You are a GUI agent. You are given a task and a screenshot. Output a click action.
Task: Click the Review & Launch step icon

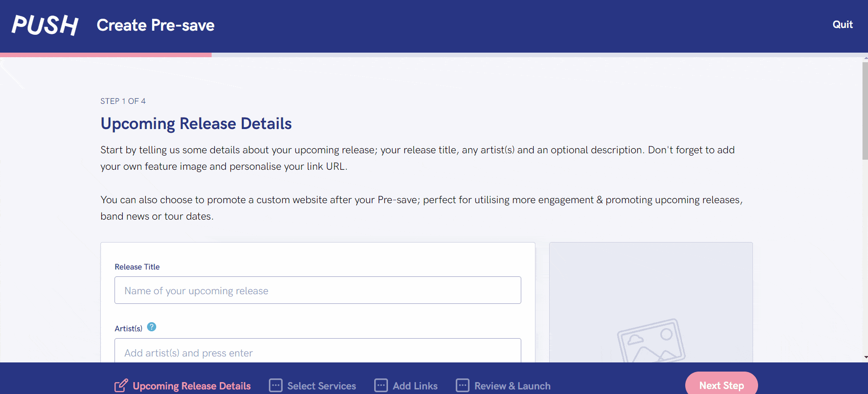[463, 385]
